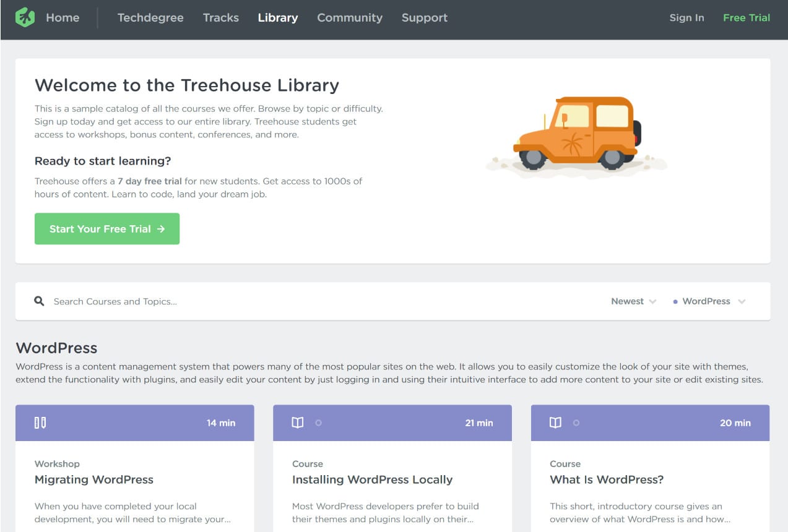Open the Newest sort dropdown
This screenshot has width=788, height=532.
pyautogui.click(x=633, y=301)
